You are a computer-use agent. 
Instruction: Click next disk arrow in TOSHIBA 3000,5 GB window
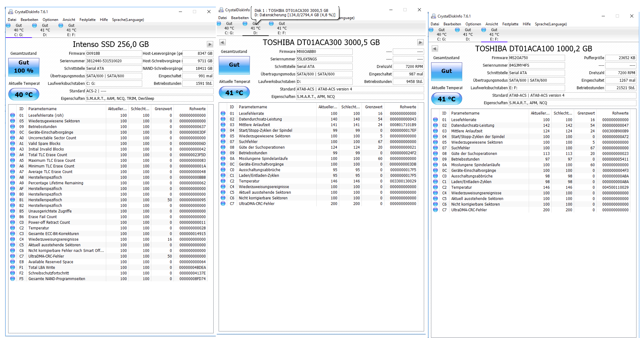tap(420, 42)
